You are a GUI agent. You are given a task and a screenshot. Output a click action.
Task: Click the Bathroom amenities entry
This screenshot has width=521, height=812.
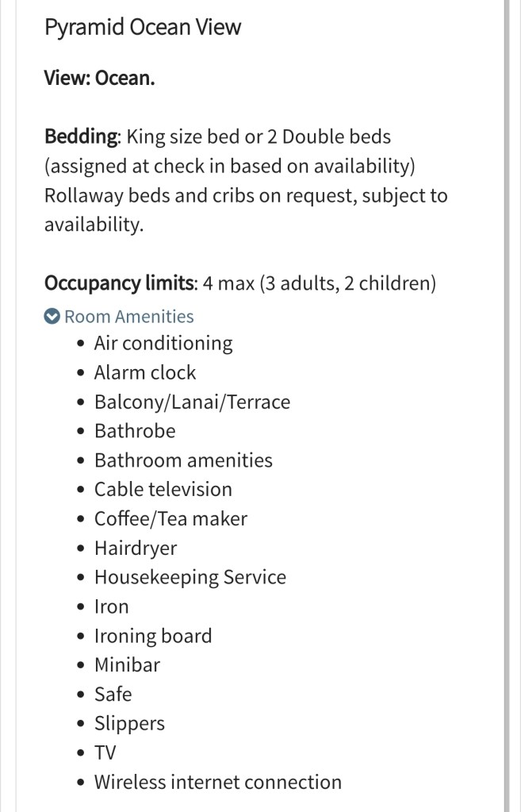pyautogui.click(x=183, y=461)
